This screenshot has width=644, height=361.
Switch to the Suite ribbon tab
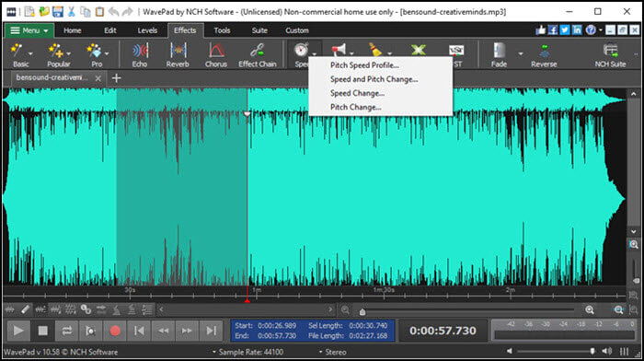[x=259, y=30]
